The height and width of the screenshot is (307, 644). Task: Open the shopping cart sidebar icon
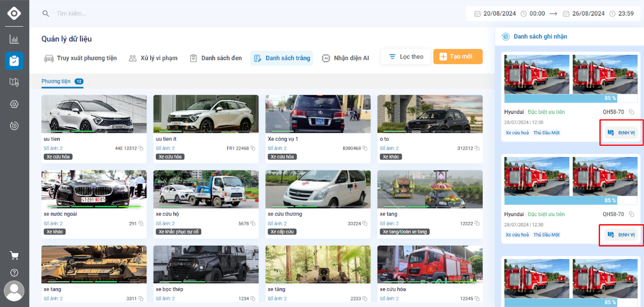(x=14, y=255)
